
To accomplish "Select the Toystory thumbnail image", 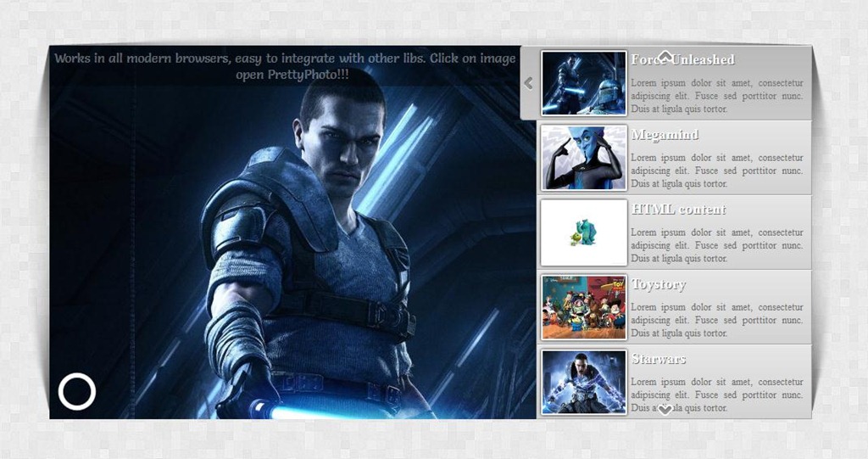I will coord(584,307).
